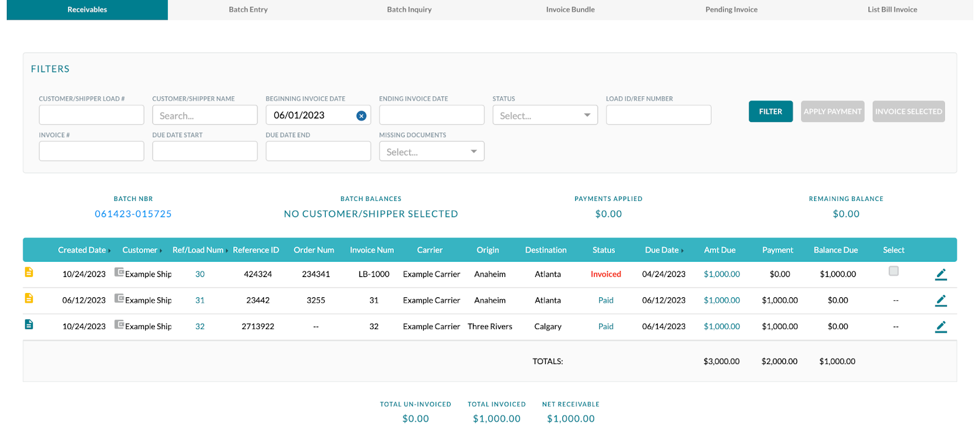Viewport: 980px width, 437px height.
Task: Switch to the Batch Entry tab
Action: tap(248, 10)
